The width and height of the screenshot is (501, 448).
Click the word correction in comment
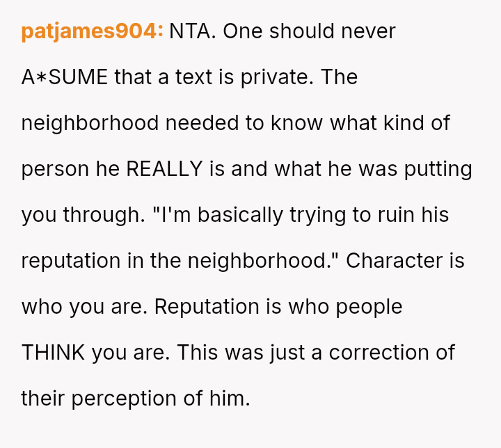(x=379, y=353)
